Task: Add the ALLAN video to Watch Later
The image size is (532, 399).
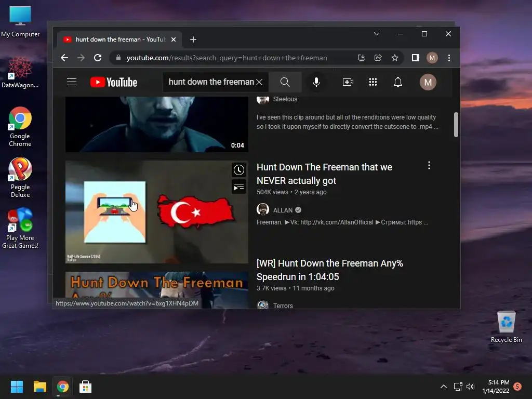Action: (x=239, y=170)
